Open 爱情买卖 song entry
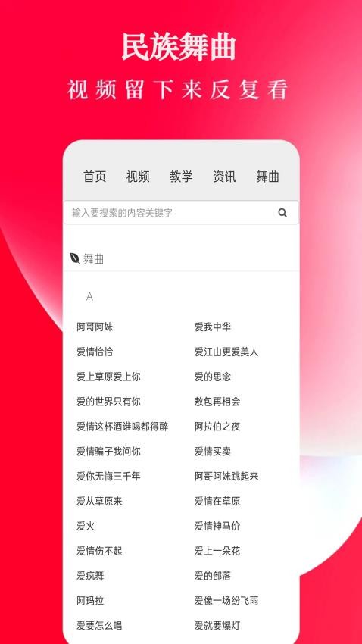 pyautogui.click(x=213, y=452)
